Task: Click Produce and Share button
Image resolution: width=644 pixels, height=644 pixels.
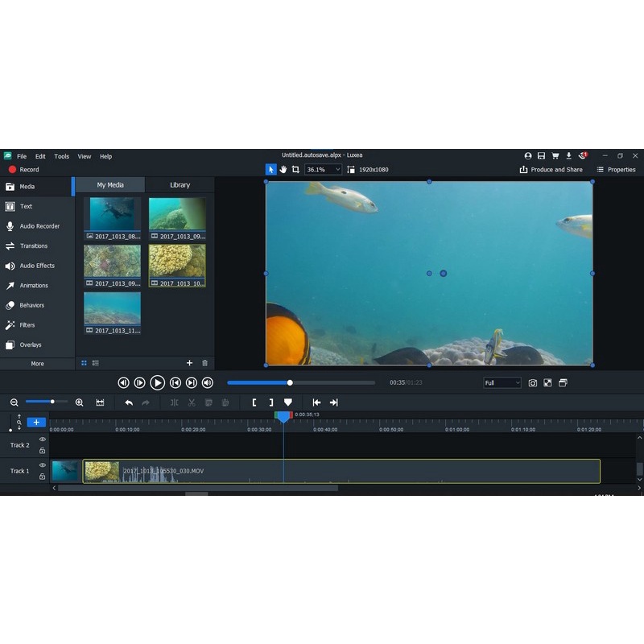Action: [551, 170]
